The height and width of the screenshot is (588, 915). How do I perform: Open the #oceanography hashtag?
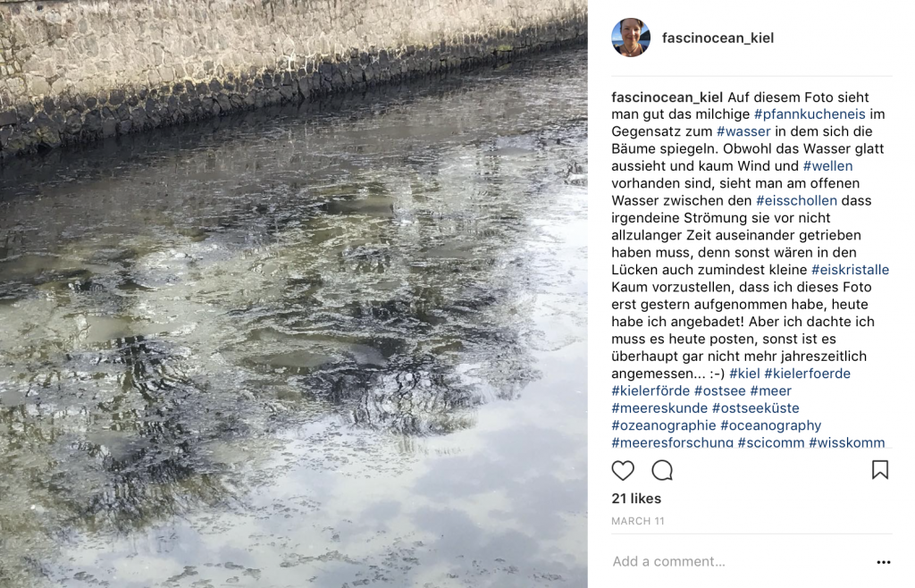coord(771,425)
